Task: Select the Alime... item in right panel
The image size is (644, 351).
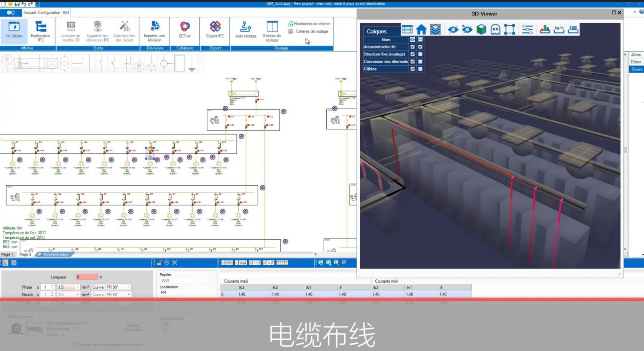Action: (x=637, y=55)
